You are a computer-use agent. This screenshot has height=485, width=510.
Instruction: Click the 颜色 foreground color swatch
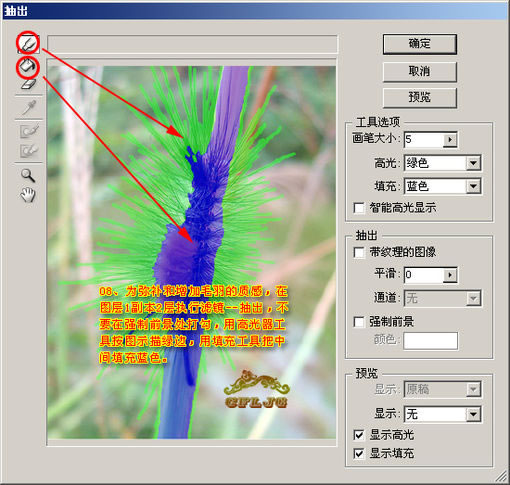(430, 341)
